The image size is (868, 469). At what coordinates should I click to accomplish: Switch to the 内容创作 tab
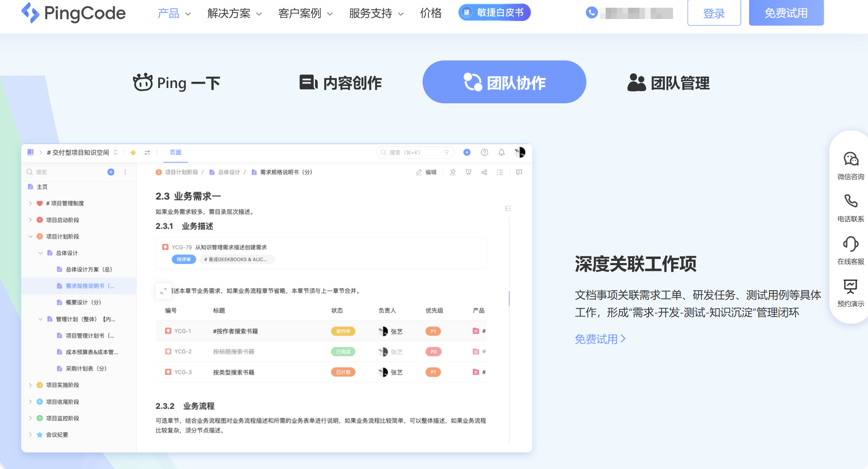[341, 82]
